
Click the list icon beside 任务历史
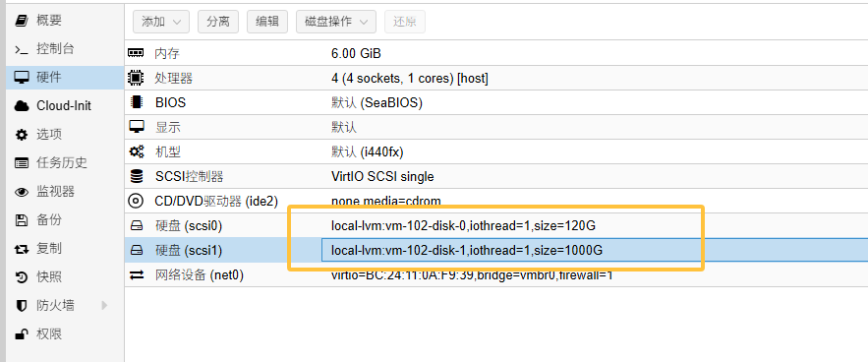coord(21,163)
